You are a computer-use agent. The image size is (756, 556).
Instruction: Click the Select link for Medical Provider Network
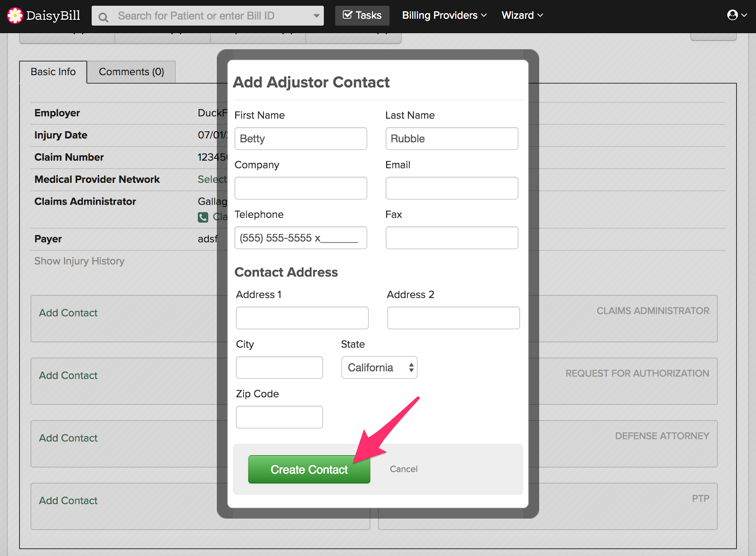click(x=212, y=180)
